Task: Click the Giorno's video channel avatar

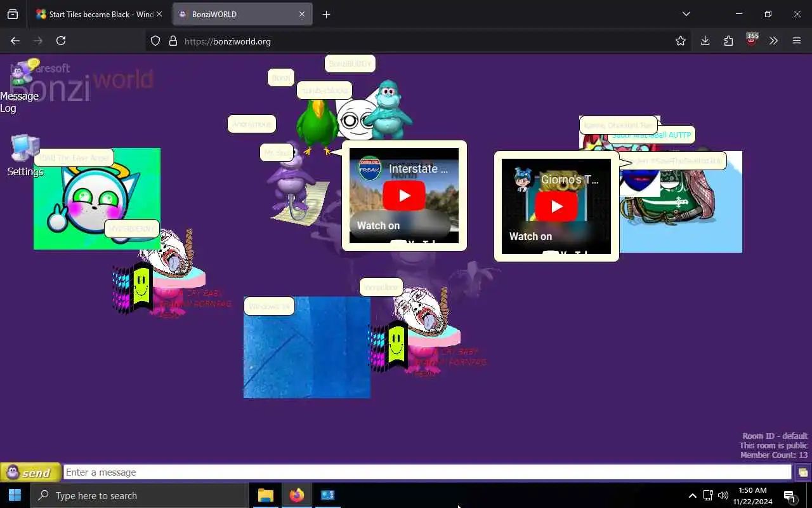Action: pos(522,179)
